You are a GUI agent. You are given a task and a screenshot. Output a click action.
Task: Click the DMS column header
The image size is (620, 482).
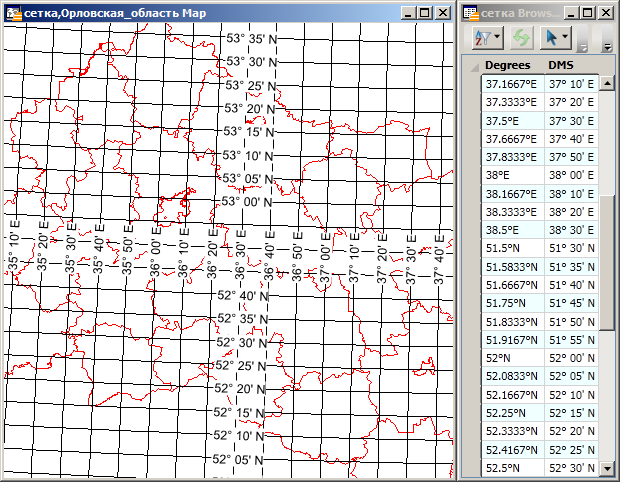point(562,65)
